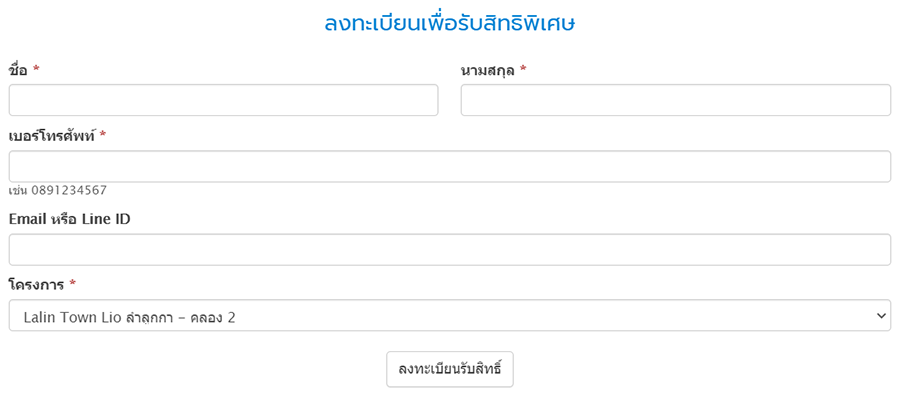
Task: Click the ชื่อ field label
Action: (18, 69)
